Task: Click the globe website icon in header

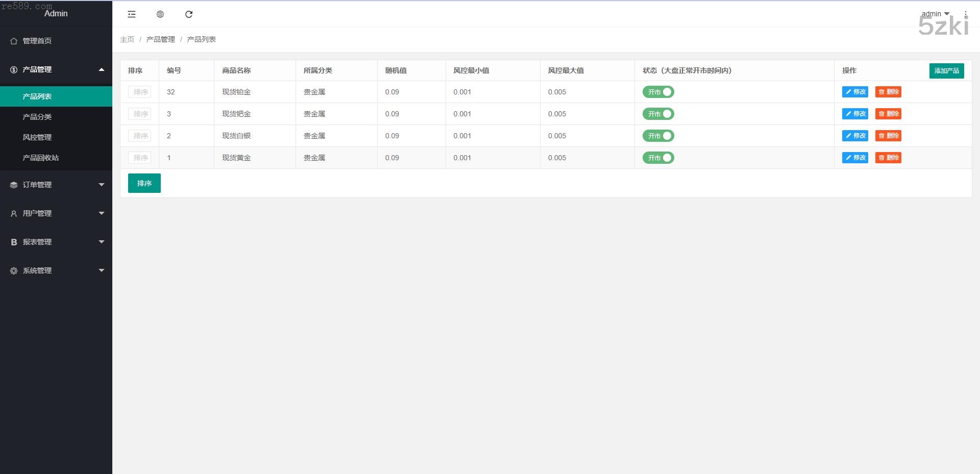Action: 160,14
